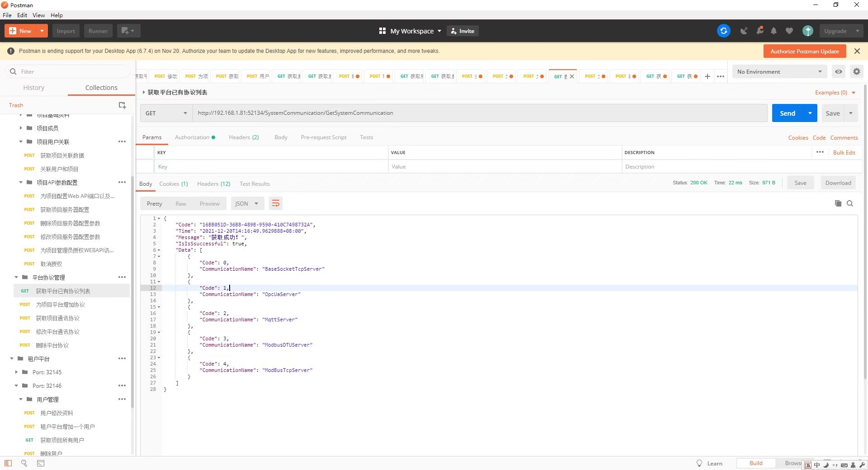The width and height of the screenshot is (868, 470).
Task: Click the Import button
Action: (66, 31)
